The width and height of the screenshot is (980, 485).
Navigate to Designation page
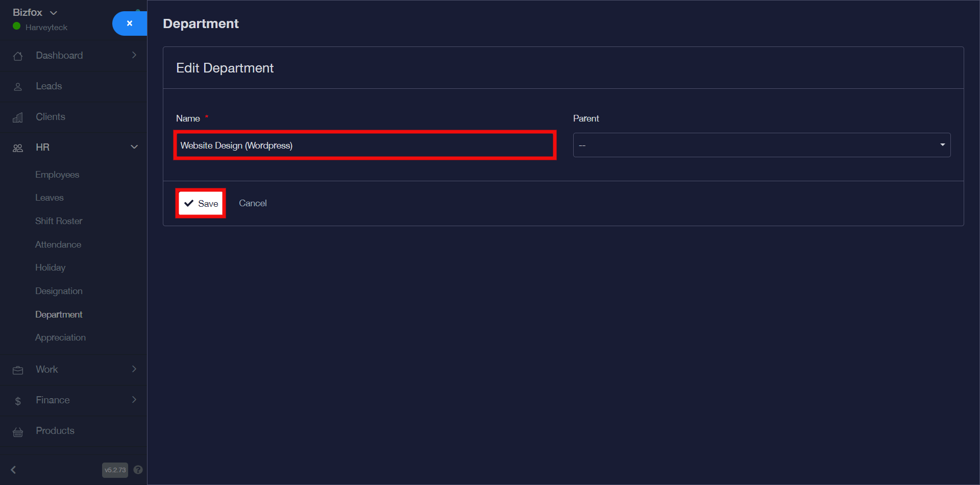[x=59, y=291]
